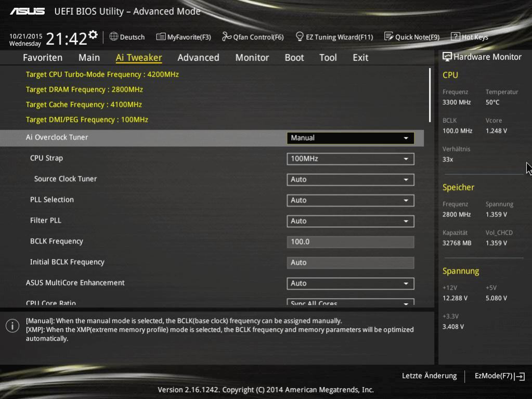Screen dimensions: 532x399
Task: Select the Source Clock Tuner label
Action: click(x=66, y=179)
